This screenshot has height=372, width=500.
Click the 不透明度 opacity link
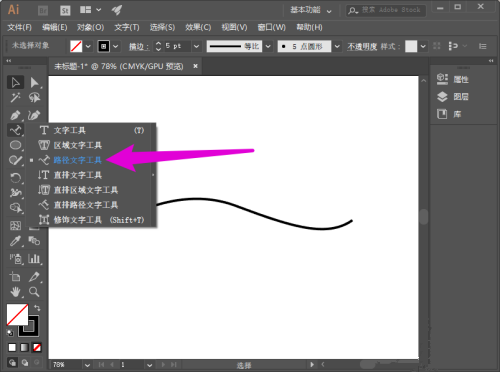pyautogui.click(x=362, y=46)
